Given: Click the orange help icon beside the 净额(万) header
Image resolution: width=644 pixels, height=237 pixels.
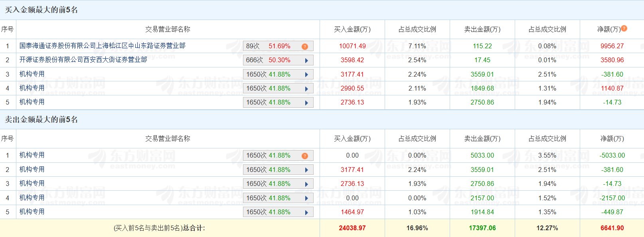Looking at the screenshot, I should 624,28.
